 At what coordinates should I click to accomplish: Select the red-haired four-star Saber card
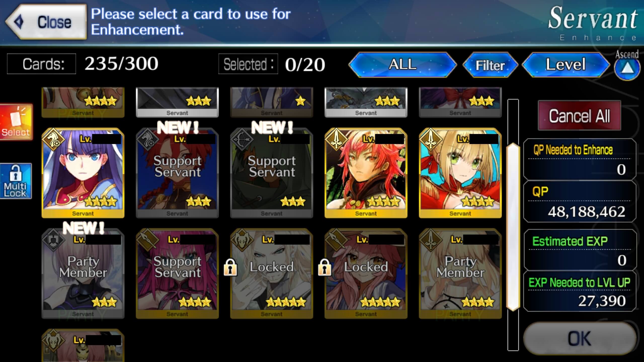click(366, 173)
